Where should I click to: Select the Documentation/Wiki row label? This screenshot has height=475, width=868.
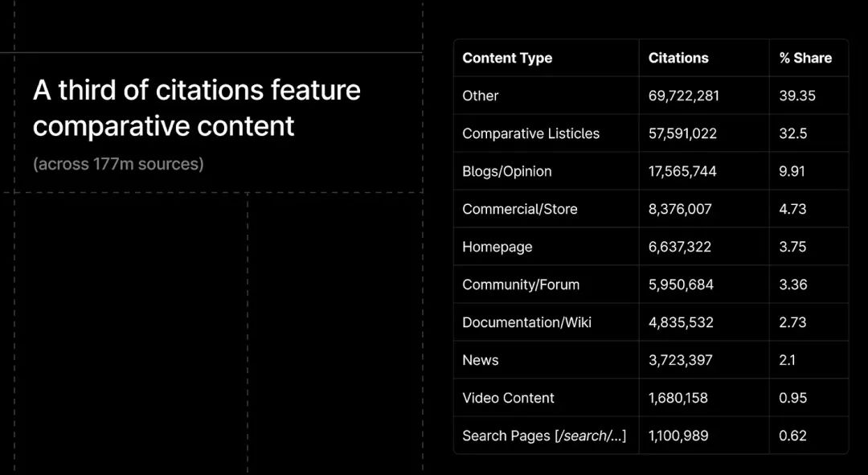[526, 322]
